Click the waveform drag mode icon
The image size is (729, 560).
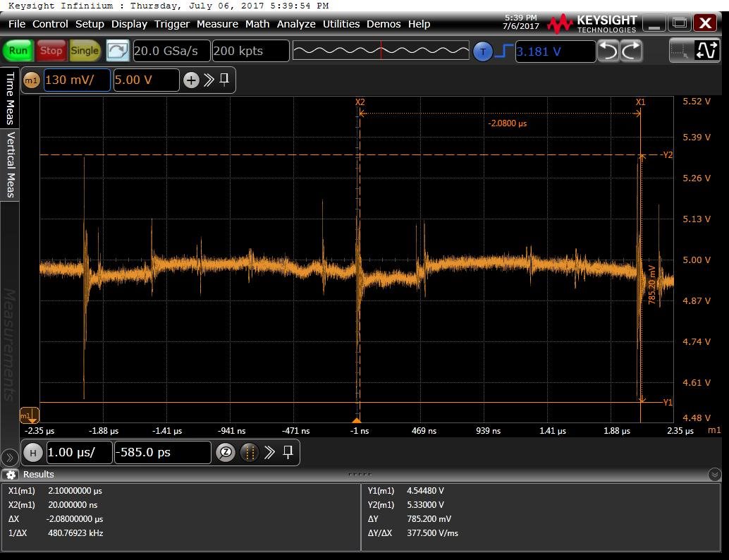click(706, 51)
